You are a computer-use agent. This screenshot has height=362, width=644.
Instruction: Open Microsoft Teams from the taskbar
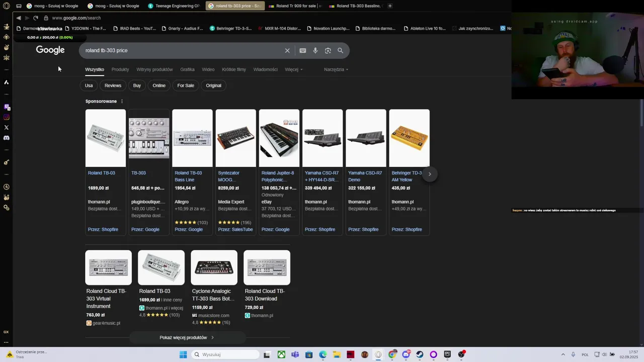pos(295,354)
